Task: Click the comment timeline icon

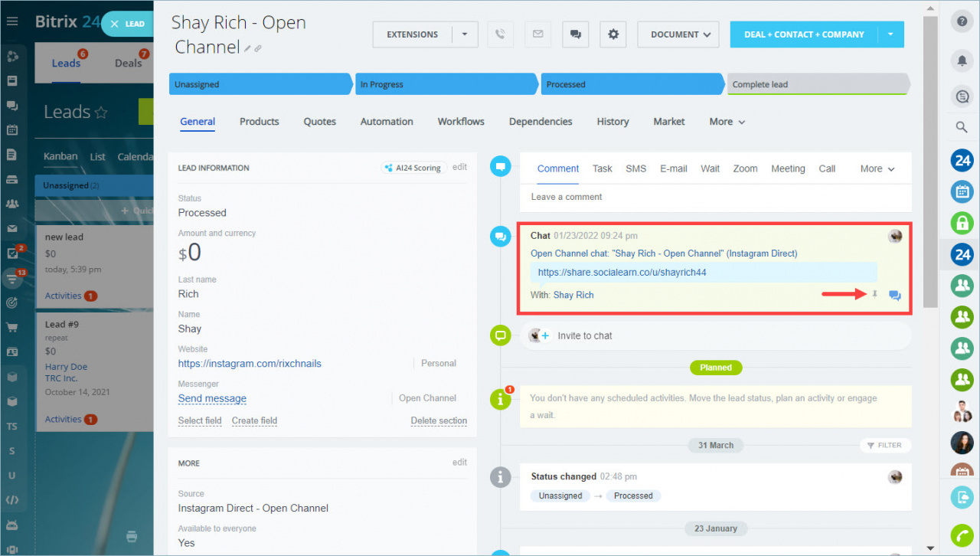Action: point(501,165)
